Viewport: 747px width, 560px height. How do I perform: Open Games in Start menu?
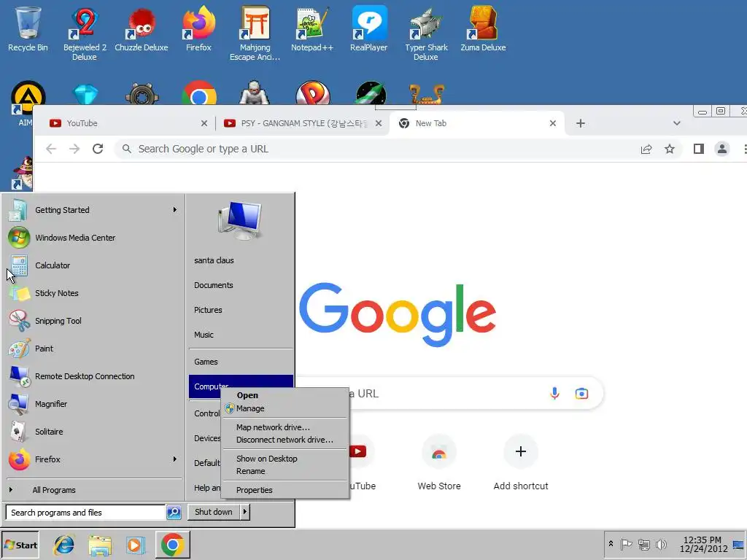pos(241,362)
